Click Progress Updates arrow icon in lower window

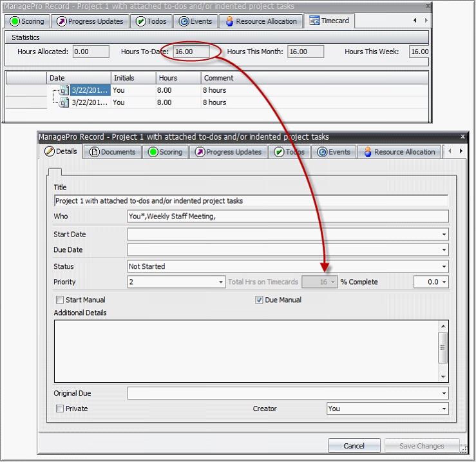coord(200,152)
